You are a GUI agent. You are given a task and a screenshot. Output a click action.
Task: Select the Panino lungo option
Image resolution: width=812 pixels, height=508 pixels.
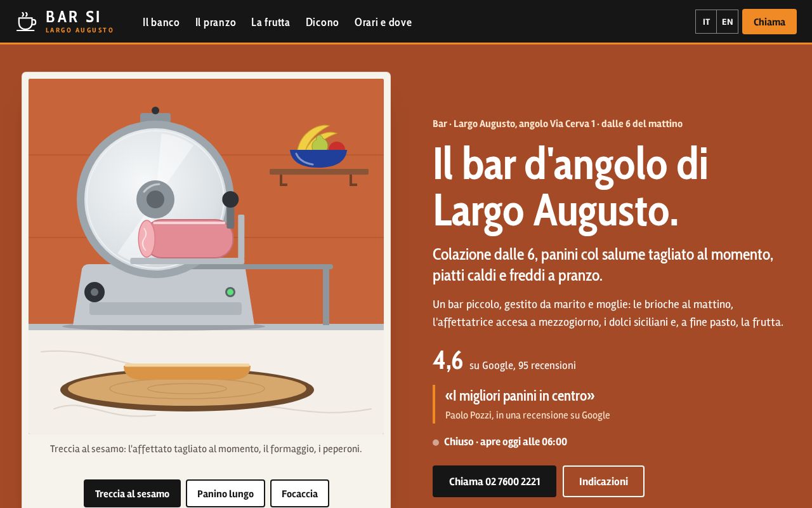coord(225,493)
